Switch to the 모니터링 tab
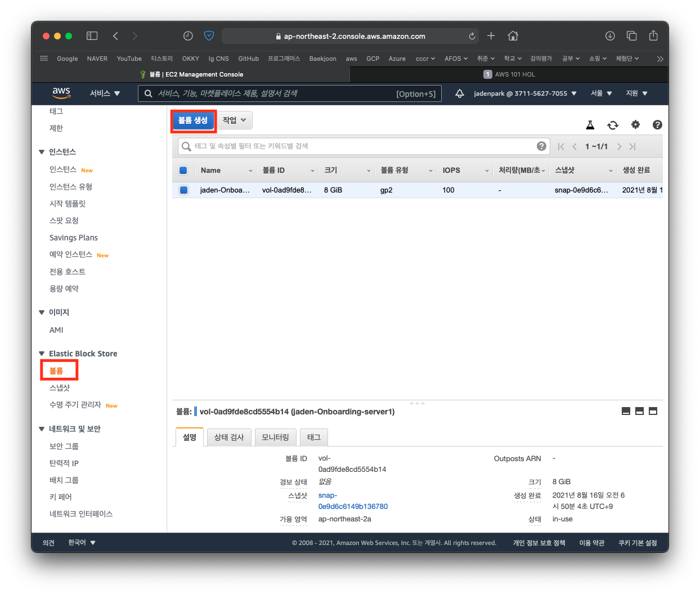The width and height of the screenshot is (700, 594). pos(275,437)
